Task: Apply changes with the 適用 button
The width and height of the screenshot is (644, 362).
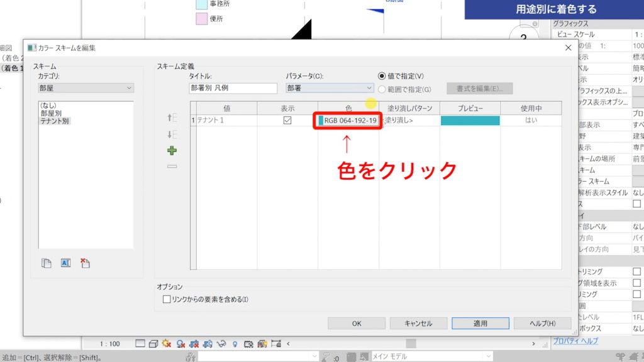Action: point(480,323)
